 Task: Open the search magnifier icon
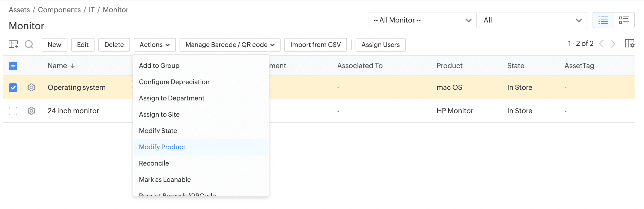[29, 44]
